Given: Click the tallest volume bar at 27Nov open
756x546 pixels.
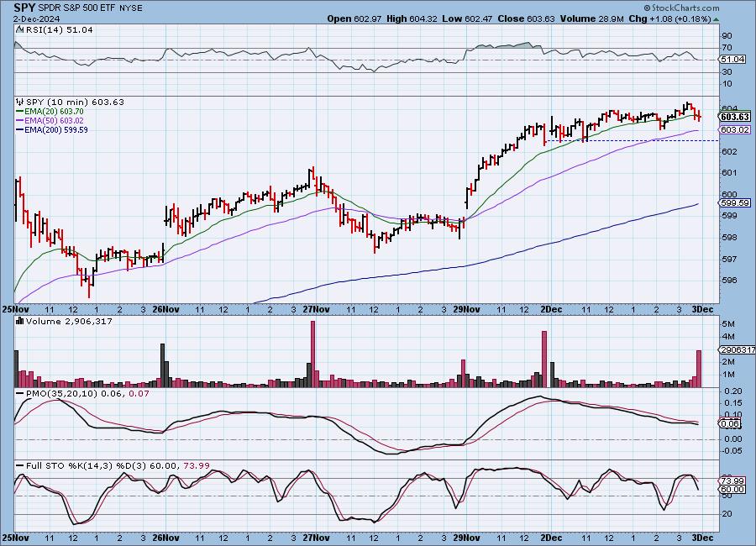Looking at the screenshot, I should pyautogui.click(x=313, y=354).
